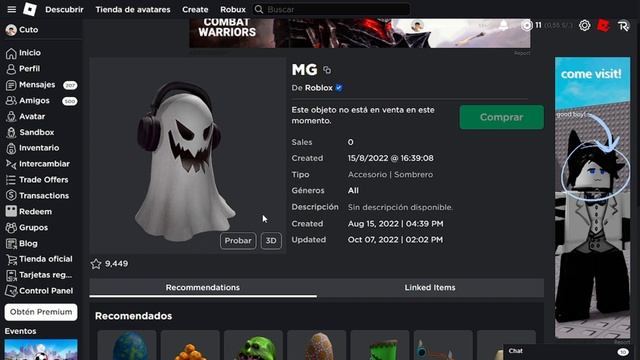Click the Obtén Premium button
Image resolution: width=640 pixels, height=360 pixels.
point(41,312)
